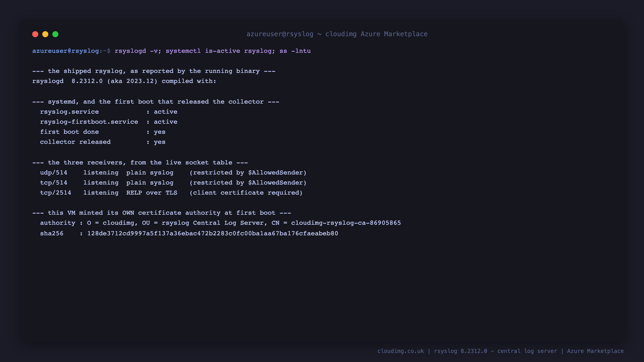Image resolution: width=644 pixels, height=362 pixels.
Task: Click the tcp/2514 RELP over TLS row
Action: (171, 193)
